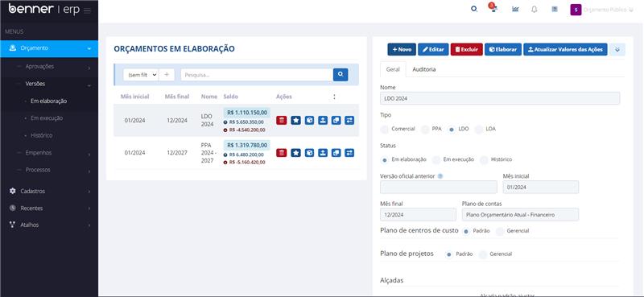Click star icon in PPA 2024-2027 row
This screenshot has height=297, width=644.
tap(295, 153)
